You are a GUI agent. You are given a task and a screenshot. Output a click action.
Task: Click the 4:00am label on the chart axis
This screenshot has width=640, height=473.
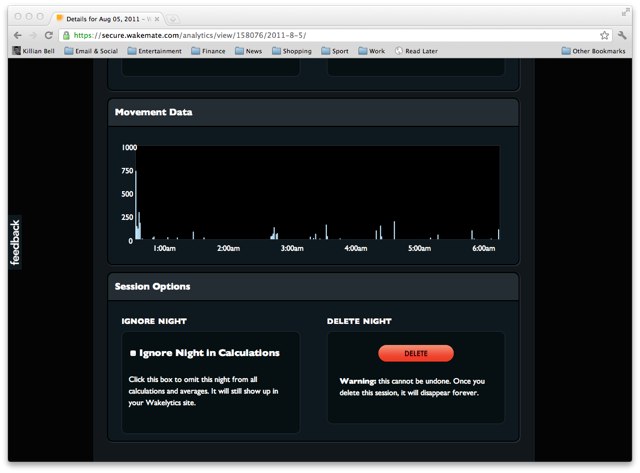(x=356, y=248)
